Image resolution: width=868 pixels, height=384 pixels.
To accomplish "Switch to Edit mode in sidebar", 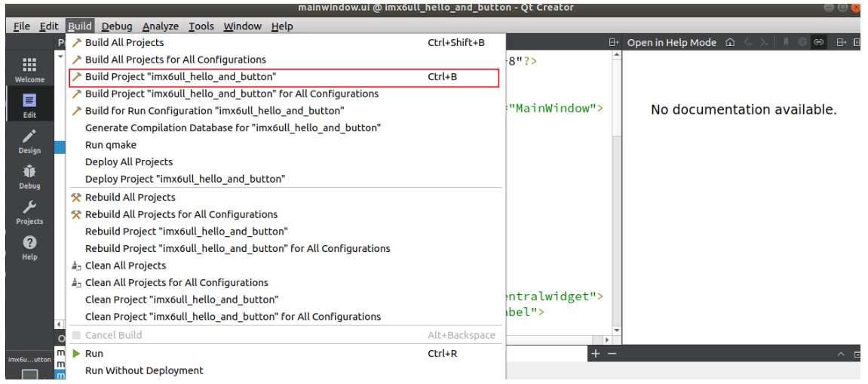I will 29,106.
